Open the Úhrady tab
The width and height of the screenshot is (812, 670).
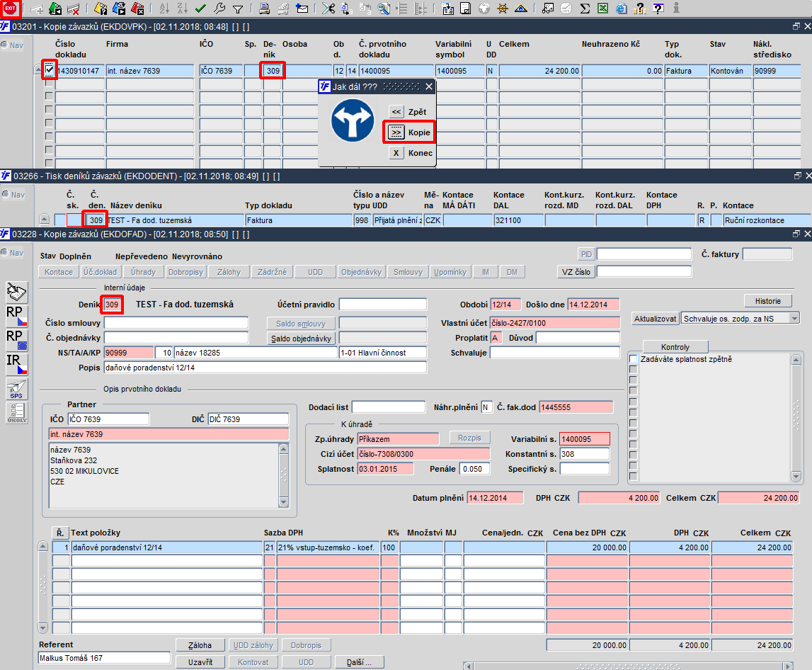[x=143, y=271]
